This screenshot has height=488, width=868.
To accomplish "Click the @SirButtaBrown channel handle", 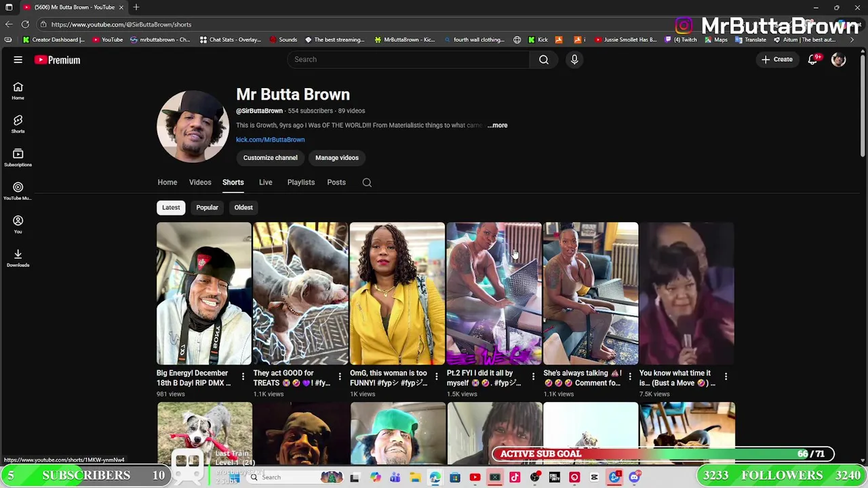I will 259,111.
